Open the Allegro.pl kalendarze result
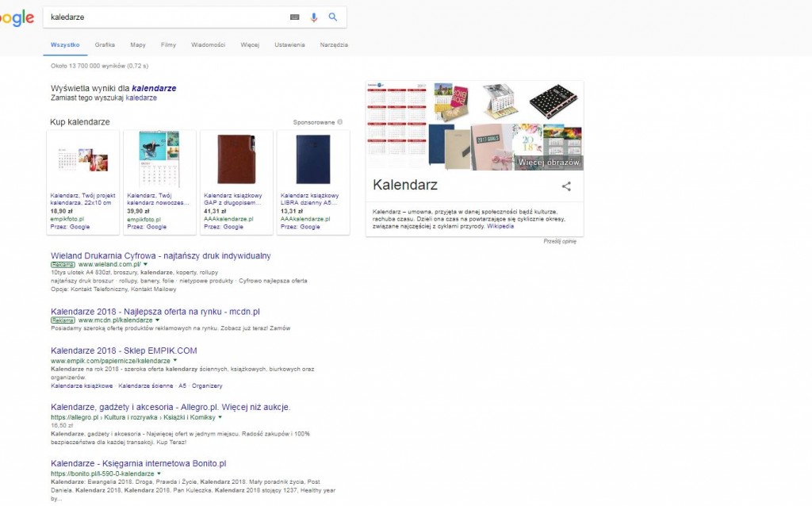The height and width of the screenshot is (506, 812). (x=170, y=407)
